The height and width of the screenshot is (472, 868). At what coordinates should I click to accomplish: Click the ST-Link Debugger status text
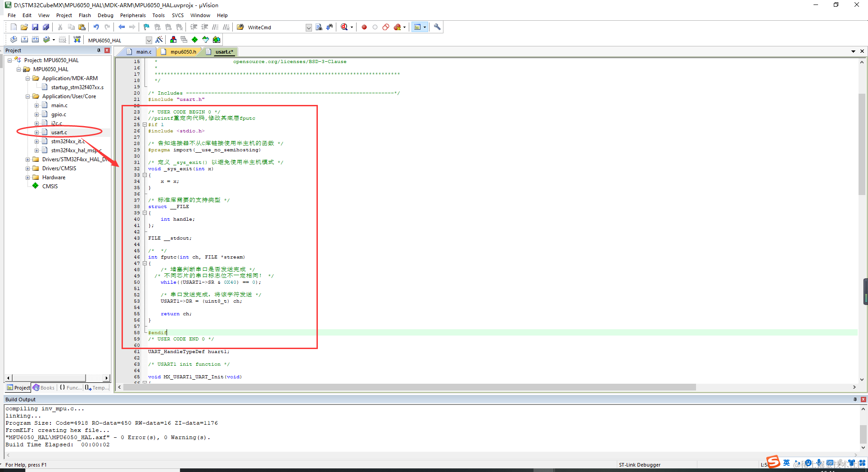coord(640,465)
